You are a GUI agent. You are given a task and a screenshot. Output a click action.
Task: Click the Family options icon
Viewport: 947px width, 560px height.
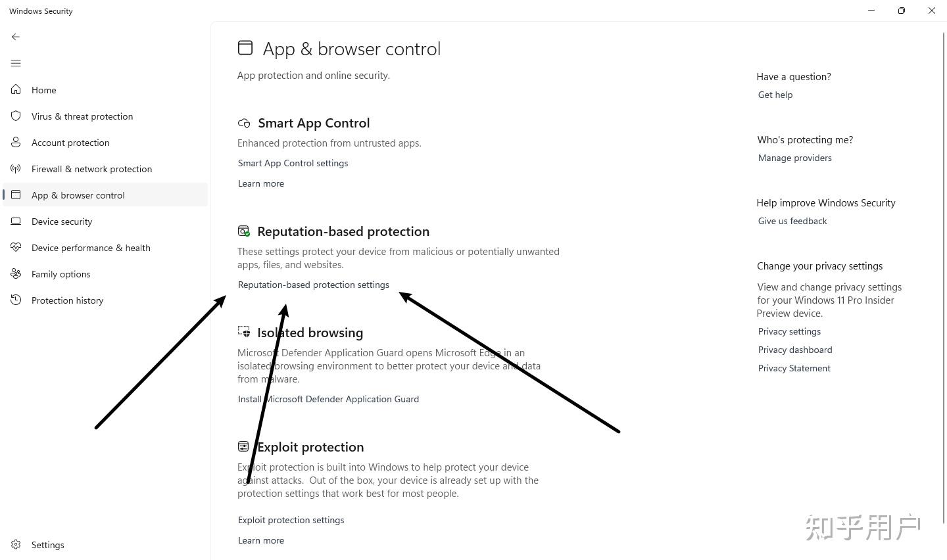[16, 273]
